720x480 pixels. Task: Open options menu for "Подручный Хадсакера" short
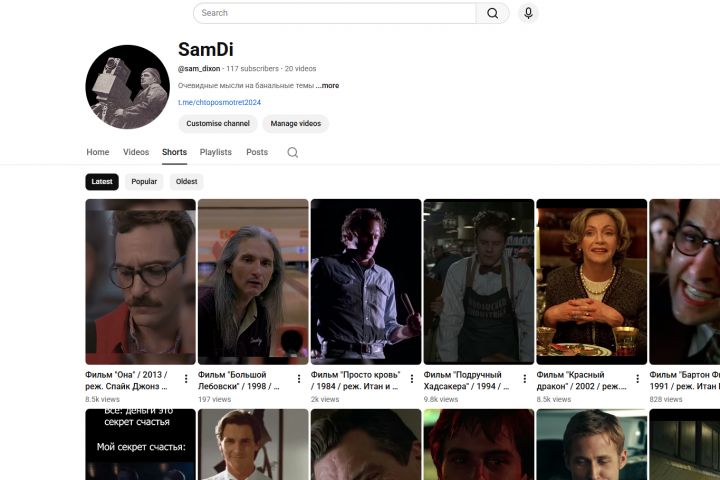525,378
